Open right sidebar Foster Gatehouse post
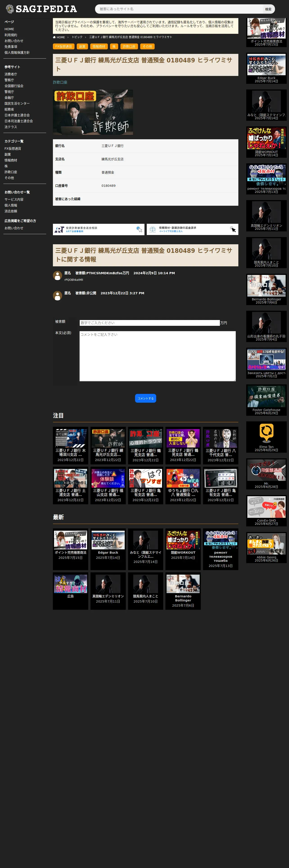The image size is (289, 868). [x=266, y=400]
